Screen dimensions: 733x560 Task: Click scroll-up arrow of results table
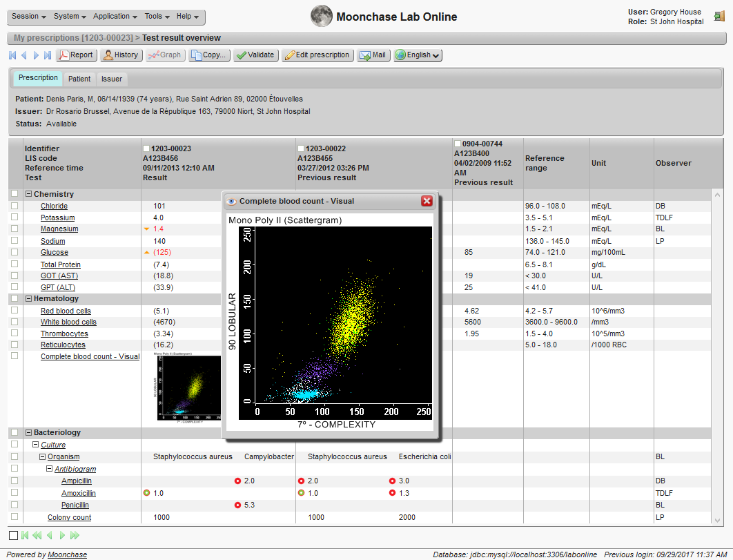[x=718, y=195]
